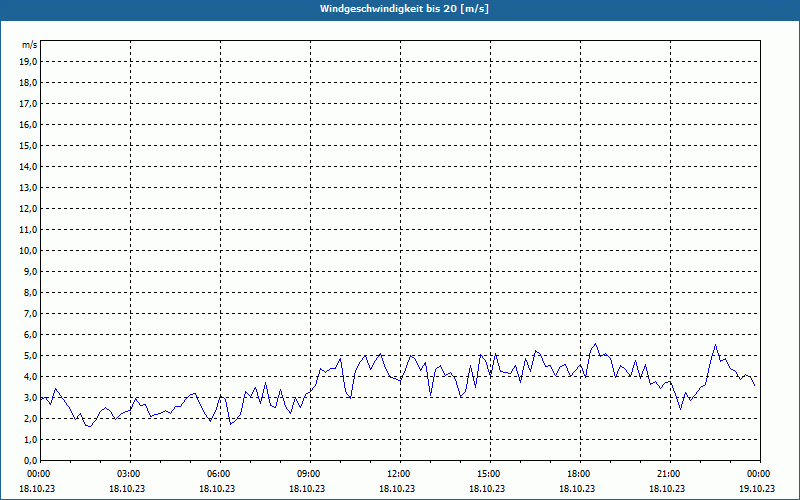Click the 09:00 time axis label

tap(310, 474)
